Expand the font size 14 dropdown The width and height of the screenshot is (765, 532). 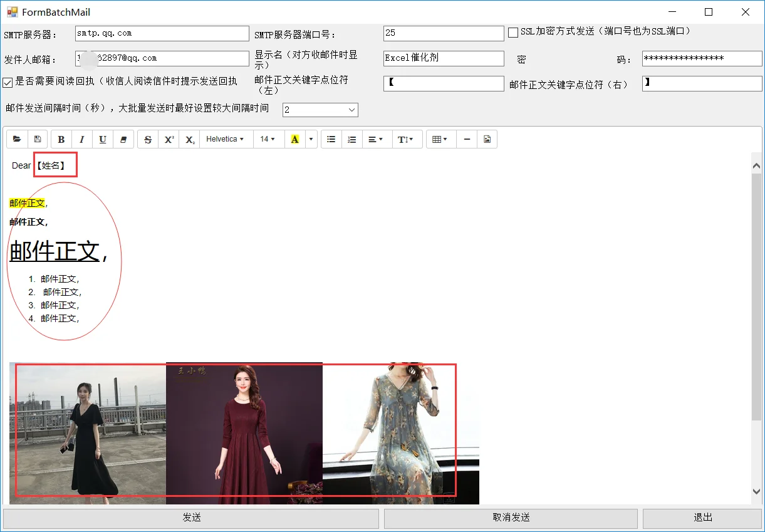pyautogui.click(x=268, y=139)
